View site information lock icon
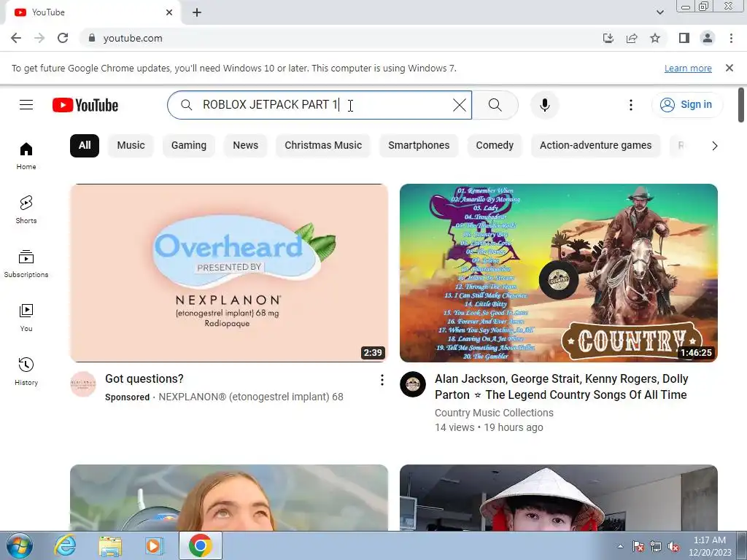 pyautogui.click(x=92, y=38)
